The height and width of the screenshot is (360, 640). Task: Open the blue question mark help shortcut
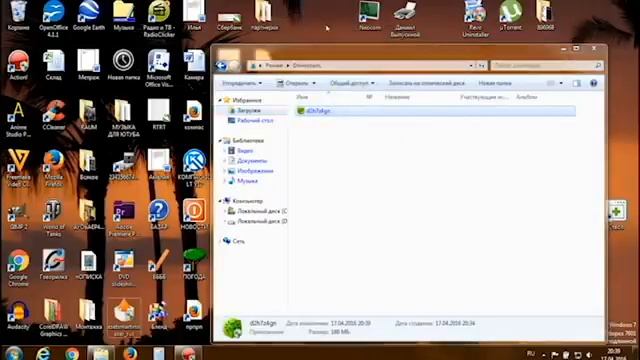pos(159,215)
